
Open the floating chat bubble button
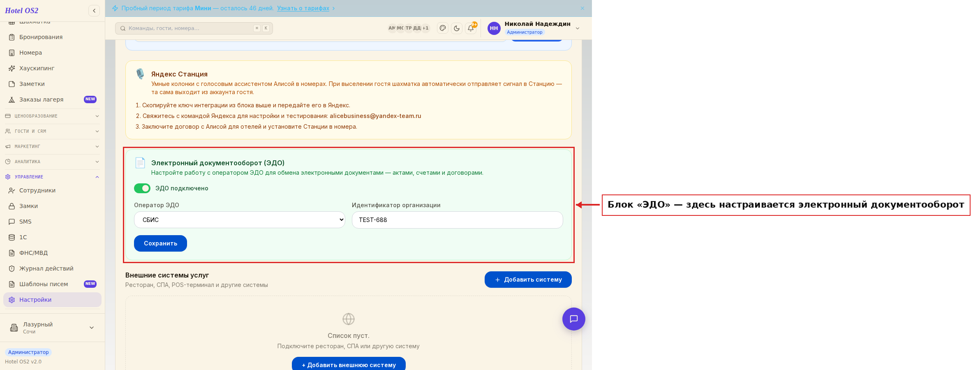point(573,319)
